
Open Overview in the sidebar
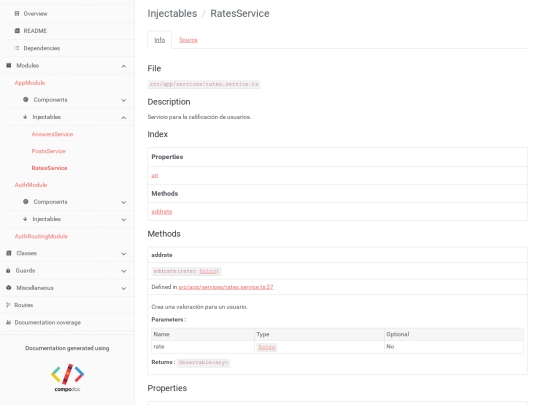(x=35, y=13)
